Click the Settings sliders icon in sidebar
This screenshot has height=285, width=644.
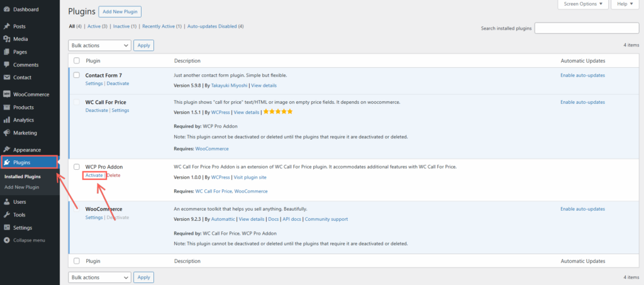click(x=6, y=228)
